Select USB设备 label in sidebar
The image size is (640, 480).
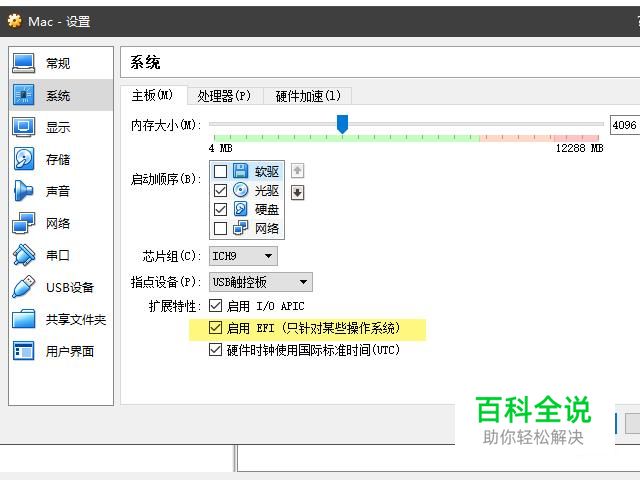[70, 287]
